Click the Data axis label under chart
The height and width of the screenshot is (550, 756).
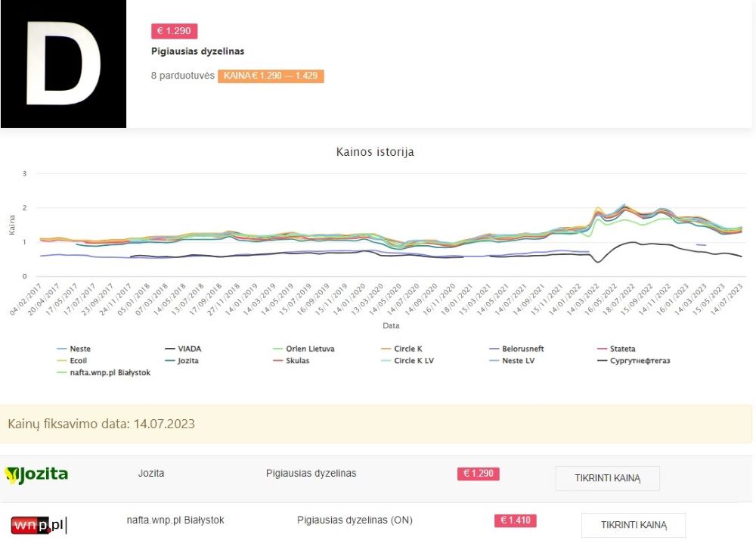(391, 325)
